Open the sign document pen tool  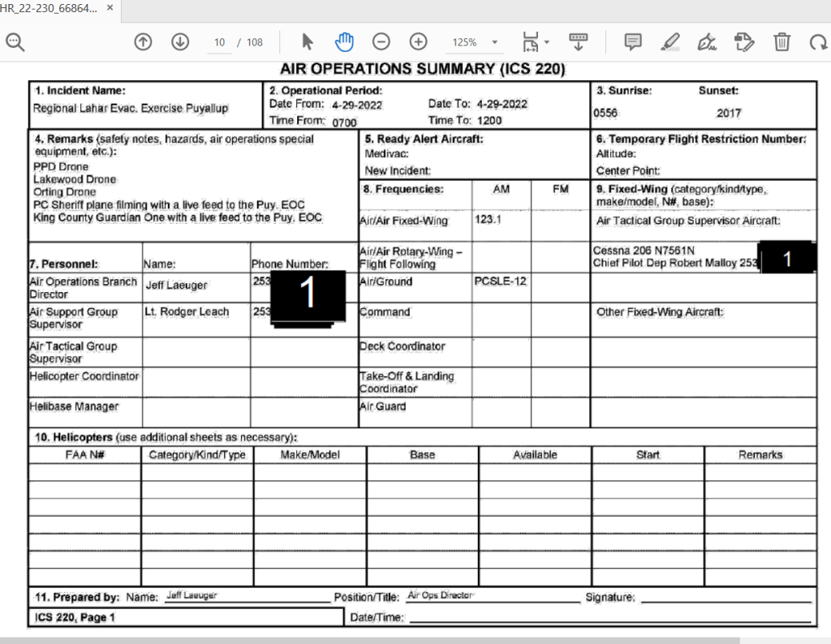coord(707,42)
